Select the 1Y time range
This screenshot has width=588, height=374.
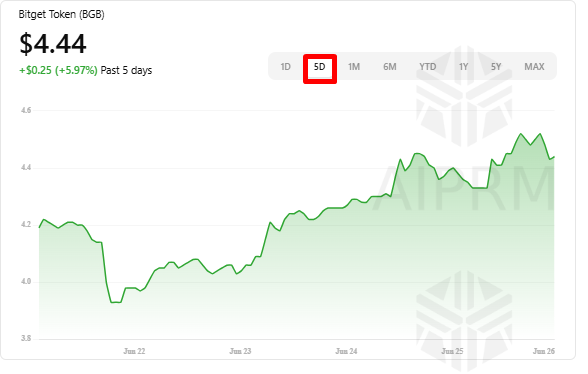tap(464, 67)
